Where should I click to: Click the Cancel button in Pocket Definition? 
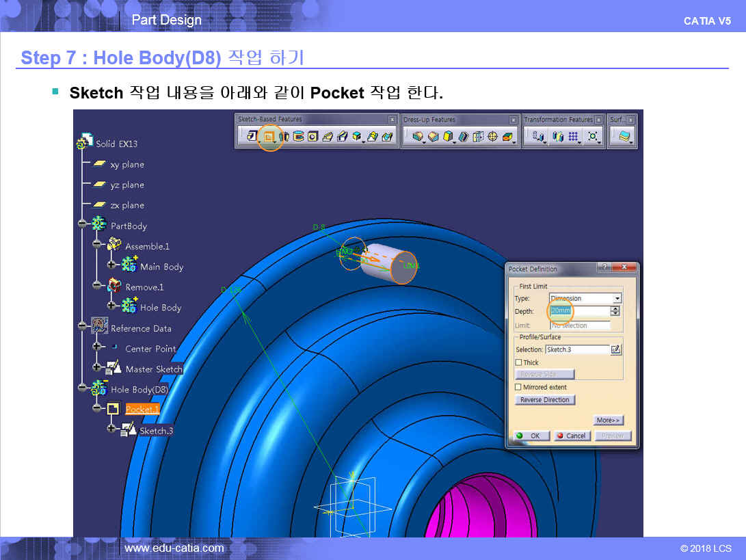tap(572, 436)
